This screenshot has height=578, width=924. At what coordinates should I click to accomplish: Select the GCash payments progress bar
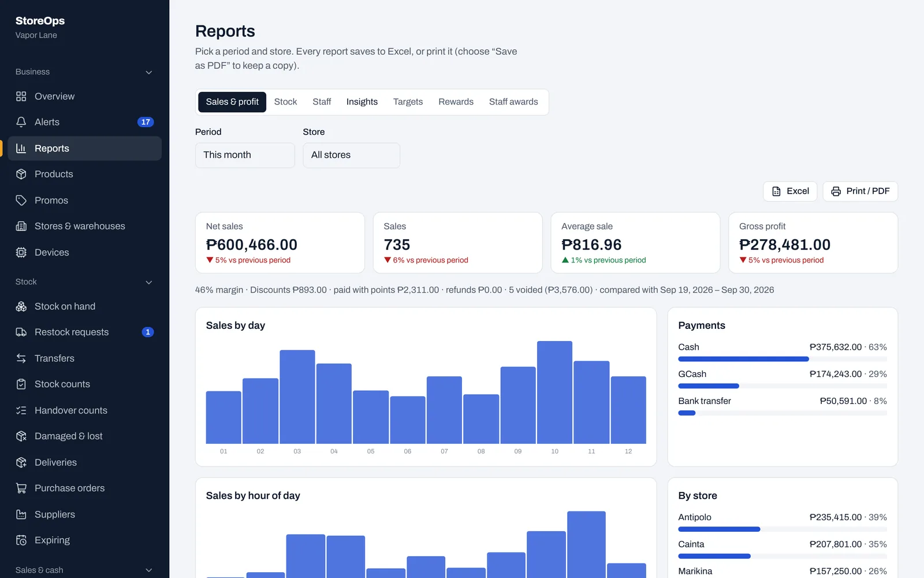[x=783, y=386]
